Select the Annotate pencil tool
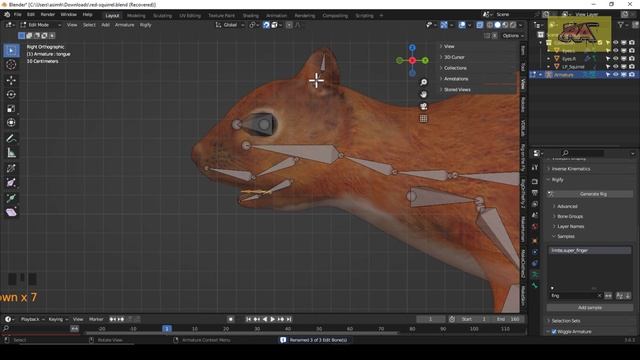 point(11,138)
